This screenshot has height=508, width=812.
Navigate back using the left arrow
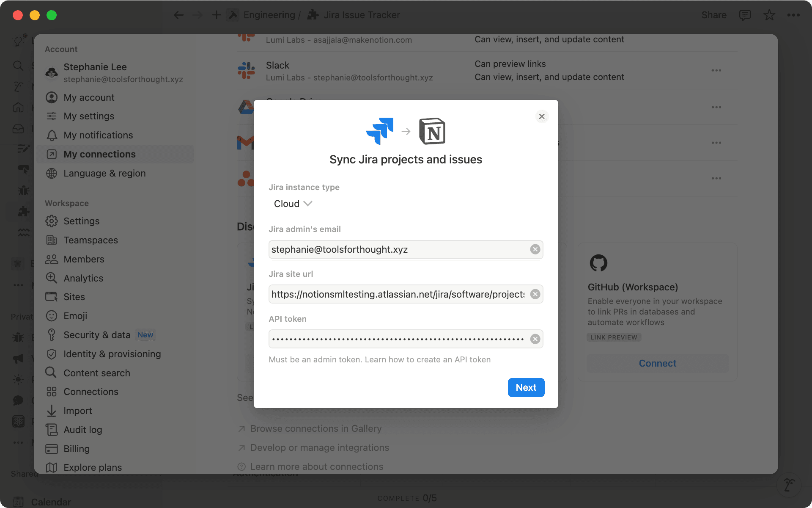pyautogui.click(x=178, y=14)
